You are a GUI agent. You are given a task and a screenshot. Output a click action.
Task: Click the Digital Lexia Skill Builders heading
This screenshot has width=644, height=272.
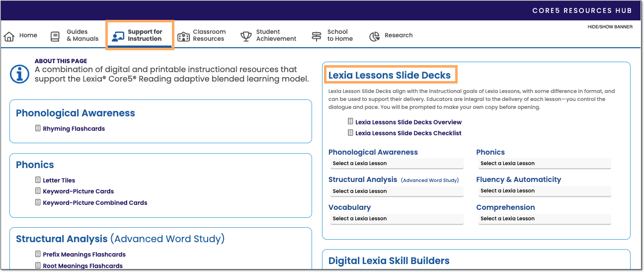(x=389, y=261)
